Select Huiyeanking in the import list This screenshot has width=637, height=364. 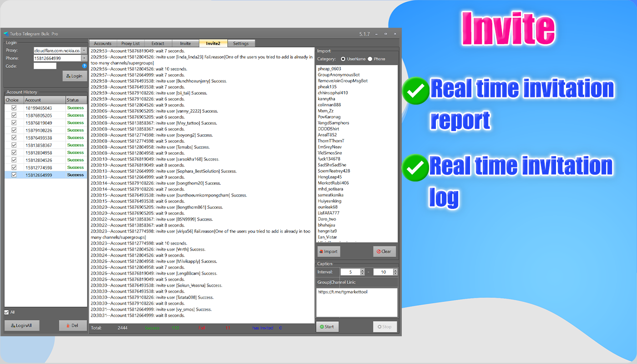tap(329, 201)
